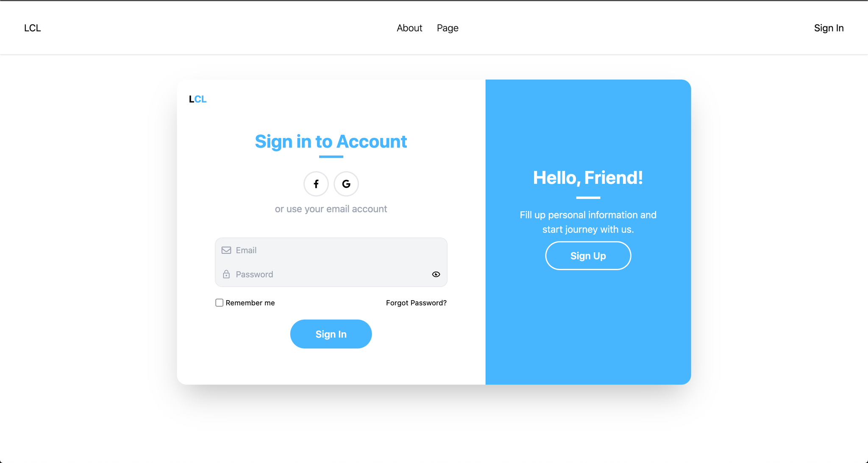
Task: Click the Page navigation menu item
Action: coord(448,28)
